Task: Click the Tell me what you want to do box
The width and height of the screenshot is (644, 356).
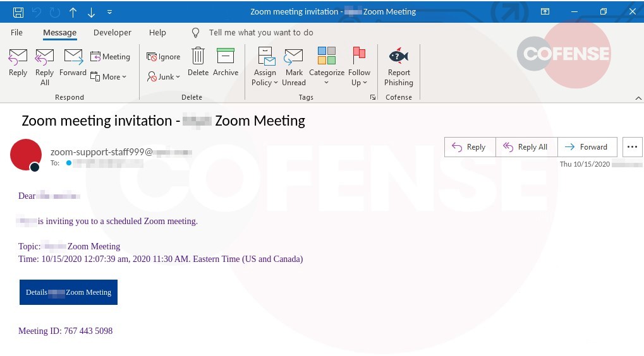Action: click(261, 32)
